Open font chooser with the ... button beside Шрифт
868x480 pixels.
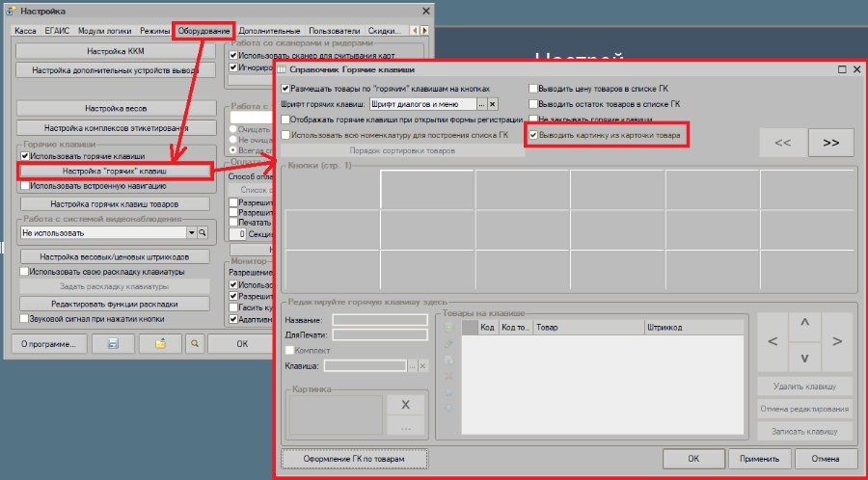tap(481, 104)
